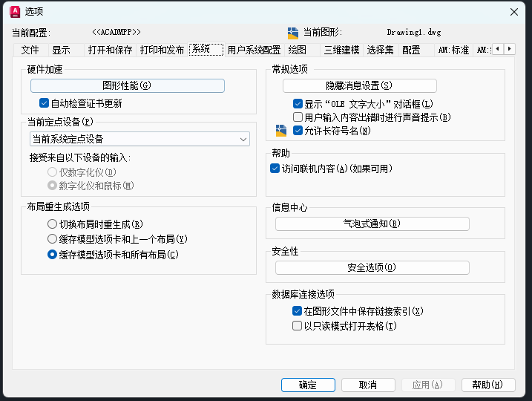Open the 用户系统配置 tab
This screenshot has height=401, width=532.
[254, 50]
